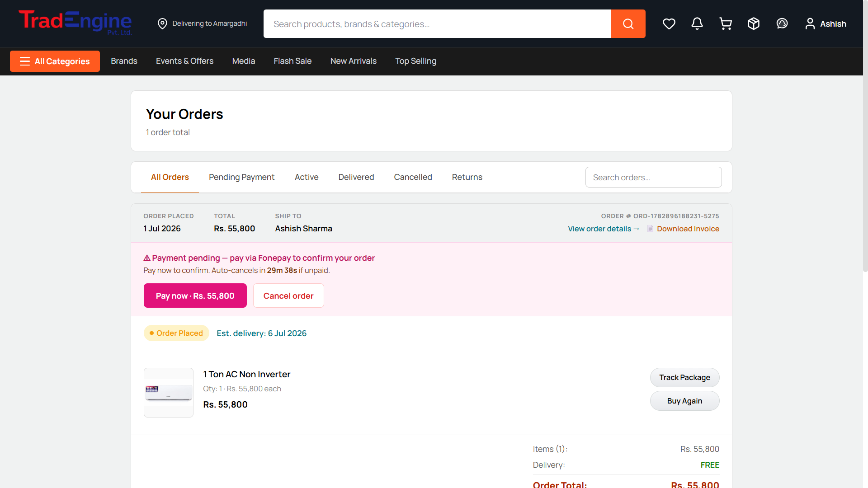Click the Order Placed status badge
Image resolution: width=868 pixels, height=488 pixels.
[176, 333]
